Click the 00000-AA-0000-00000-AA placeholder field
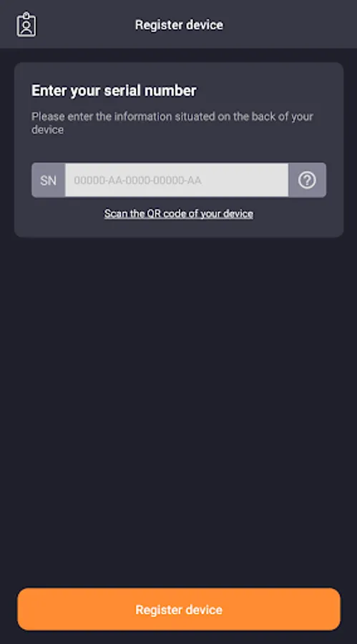 click(x=177, y=180)
